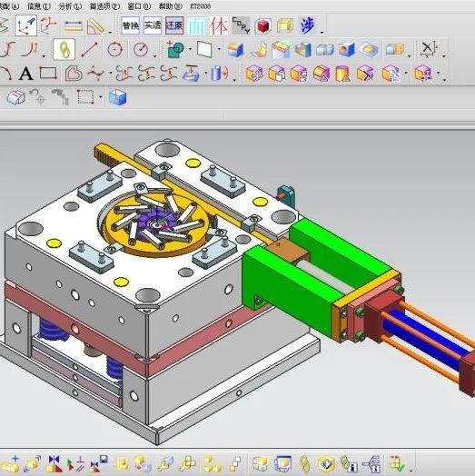
Task: Toggle the WCS orientation icon
Action: coord(26,25)
